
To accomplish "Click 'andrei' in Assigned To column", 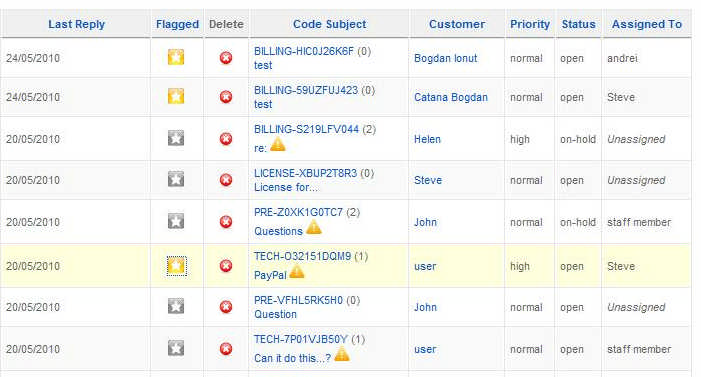I will 622,58.
